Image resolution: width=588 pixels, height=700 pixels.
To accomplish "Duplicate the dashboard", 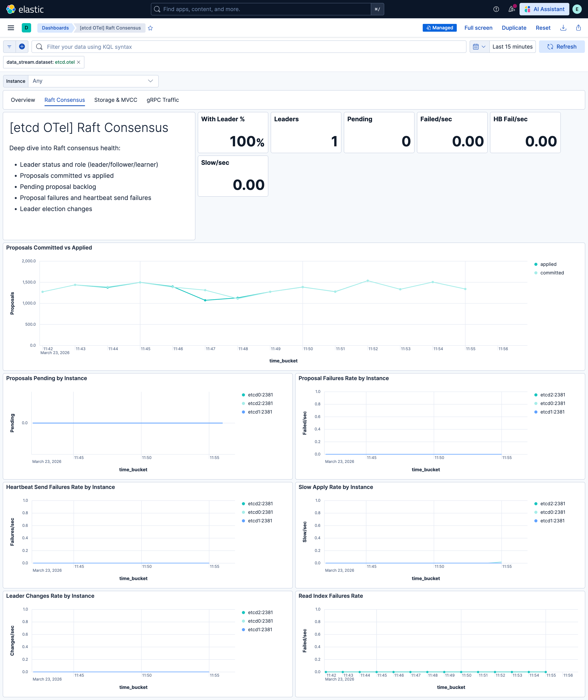I will pyautogui.click(x=514, y=28).
